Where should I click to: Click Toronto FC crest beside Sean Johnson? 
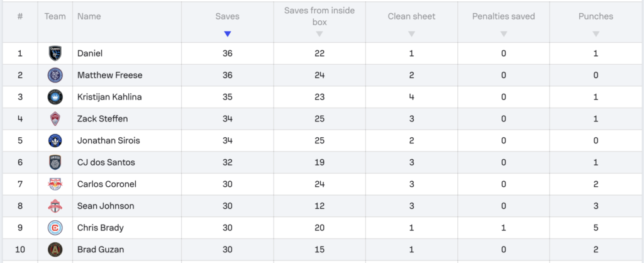[55, 206]
